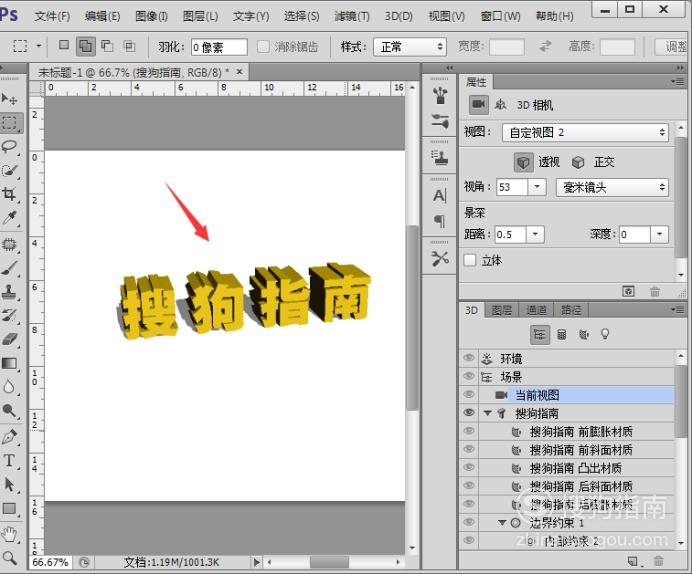Open the tool preset picker arrow

[39, 46]
